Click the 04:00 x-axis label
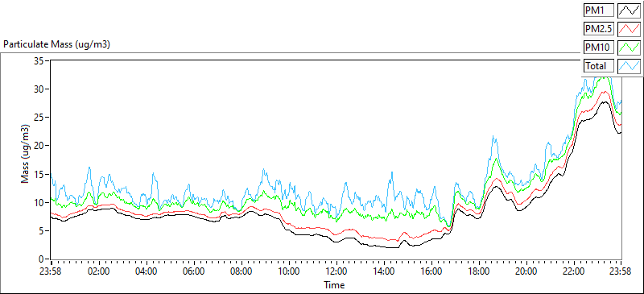 pyautogui.click(x=147, y=271)
